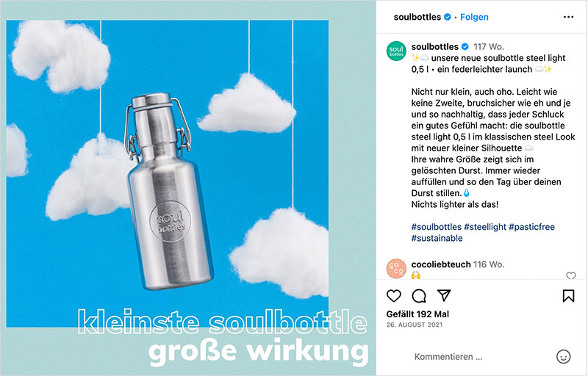
Task: Click the cocoliebteuch username link
Action: click(x=440, y=264)
